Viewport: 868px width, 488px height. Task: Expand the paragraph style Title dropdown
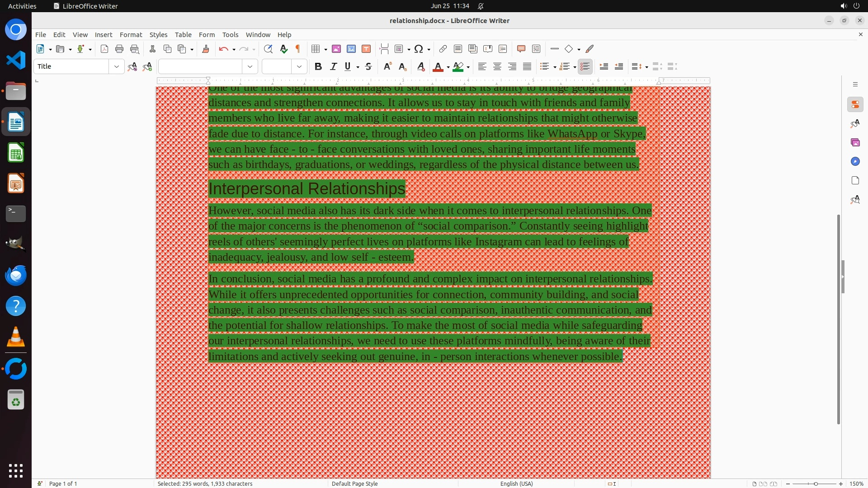[x=117, y=66]
